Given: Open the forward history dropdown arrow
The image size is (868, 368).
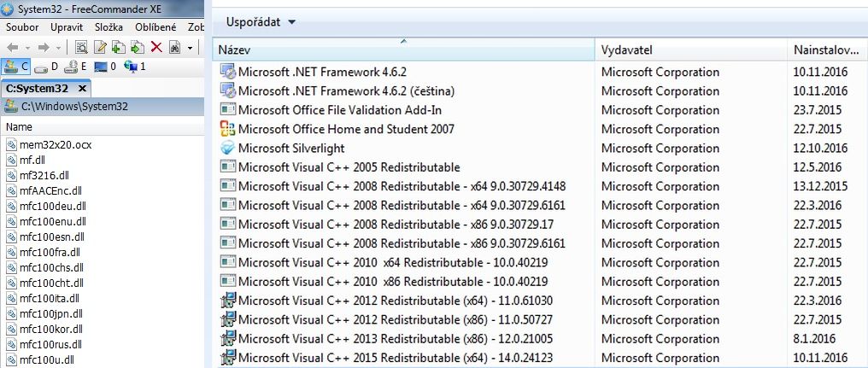Looking at the screenshot, I should tap(57, 47).
